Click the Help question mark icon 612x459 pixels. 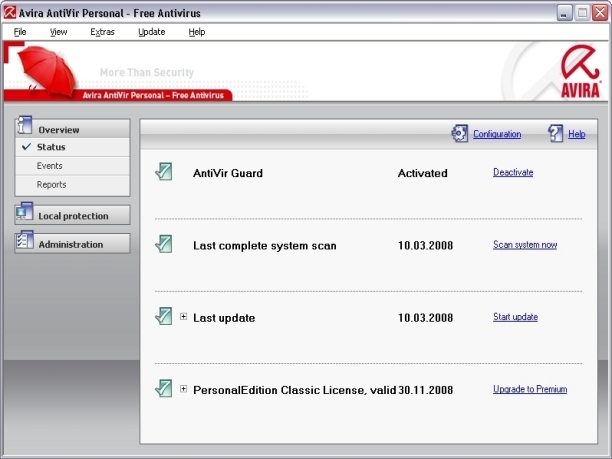556,133
